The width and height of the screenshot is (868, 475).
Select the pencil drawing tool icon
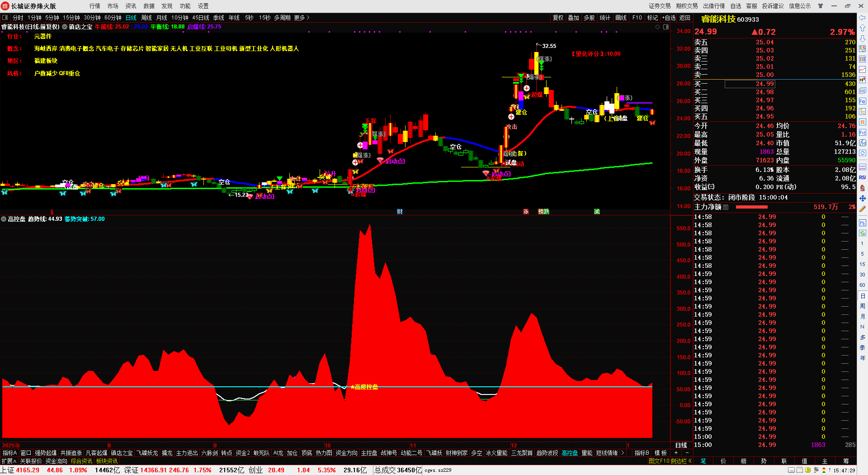(x=863, y=209)
